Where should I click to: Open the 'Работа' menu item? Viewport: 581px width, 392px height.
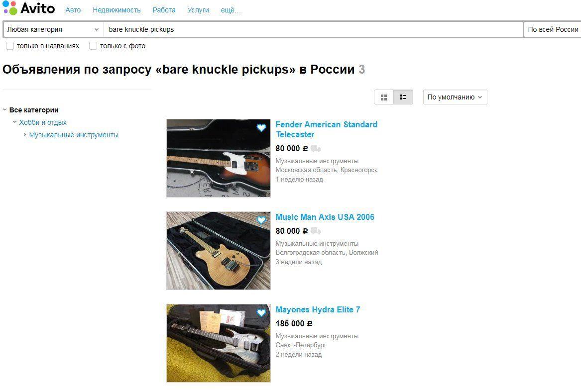(164, 10)
